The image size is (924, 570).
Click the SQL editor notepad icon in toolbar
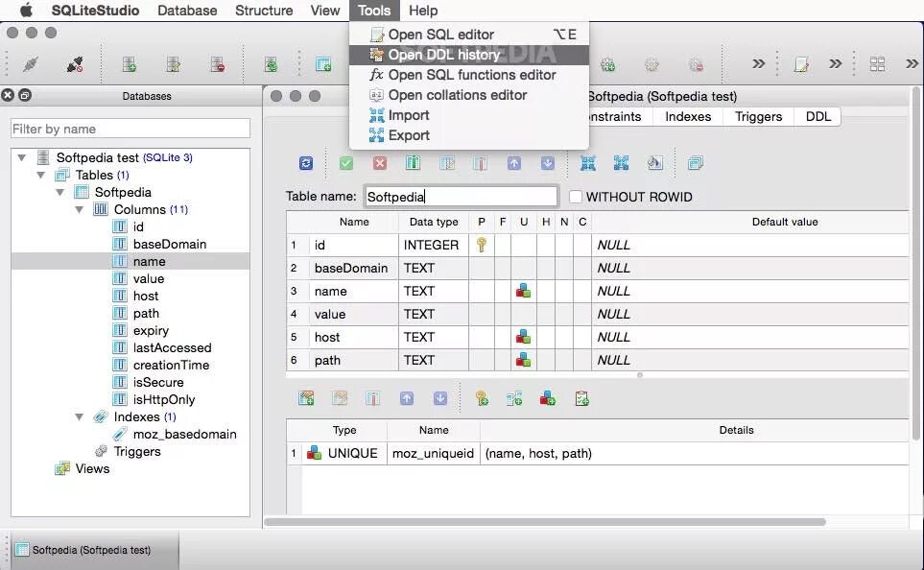[x=801, y=63]
